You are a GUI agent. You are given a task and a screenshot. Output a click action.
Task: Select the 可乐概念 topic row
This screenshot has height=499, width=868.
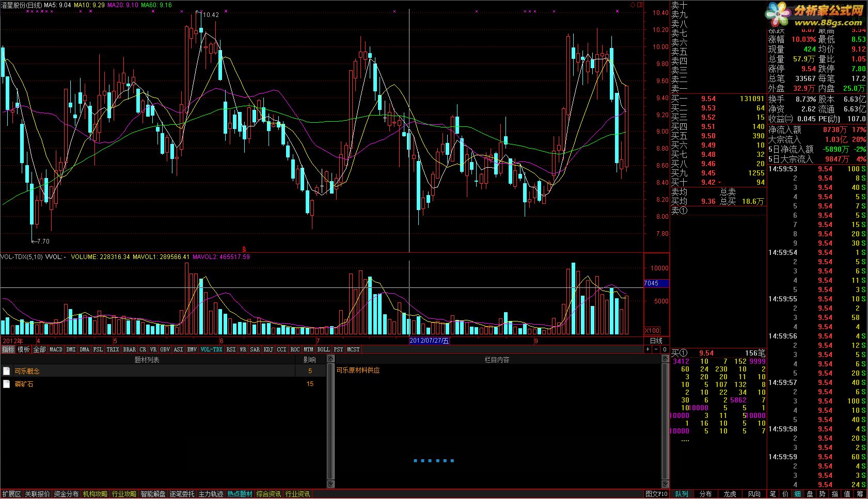[x=163, y=371]
